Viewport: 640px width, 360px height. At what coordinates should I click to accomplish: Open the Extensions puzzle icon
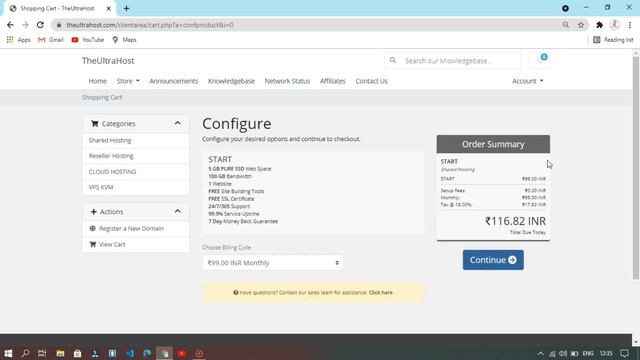tap(599, 25)
